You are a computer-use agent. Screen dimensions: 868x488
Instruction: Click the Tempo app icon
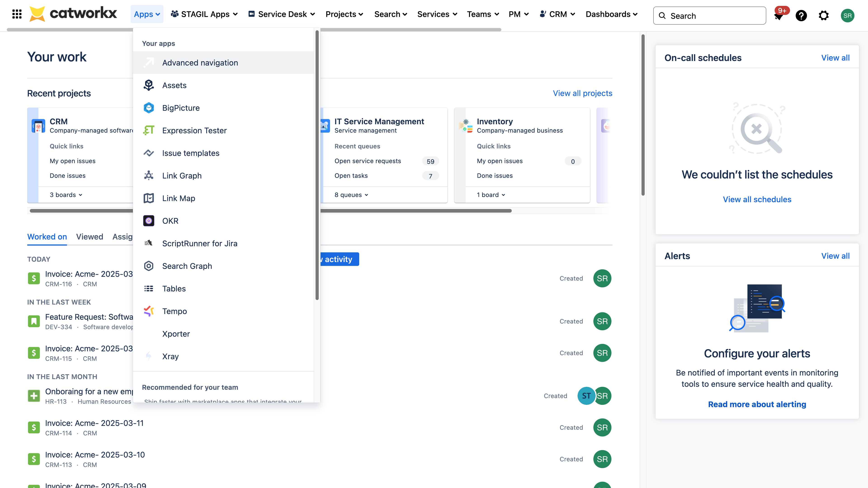[x=149, y=311]
